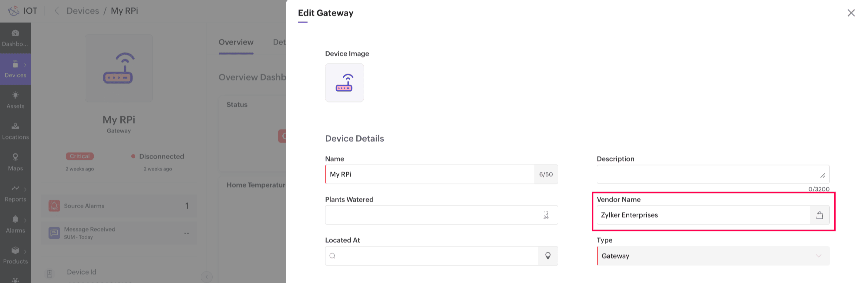The height and width of the screenshot is (283, 868).
Task: Go to Locations in the sidebar
Action: click(x=15, y=127)
